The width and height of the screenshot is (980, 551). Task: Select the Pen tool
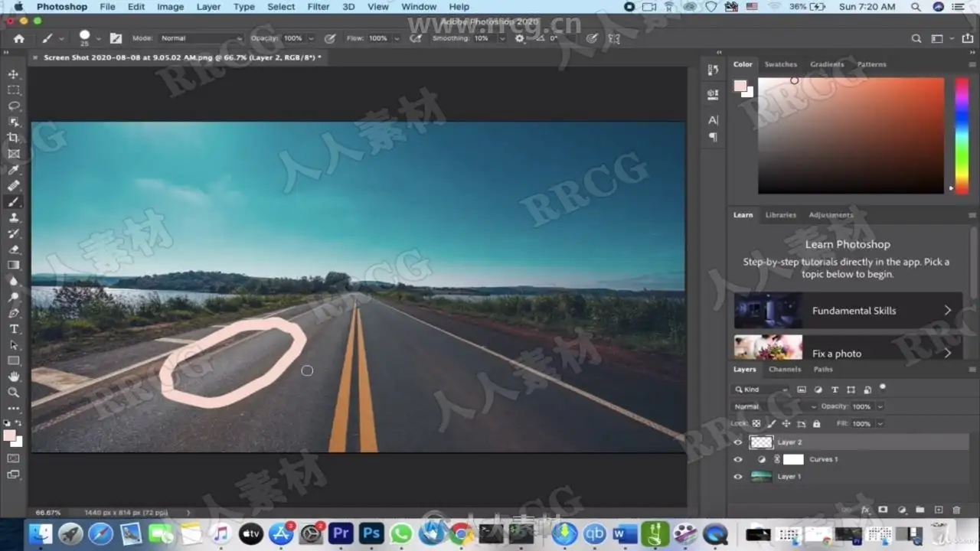[14, 313]
